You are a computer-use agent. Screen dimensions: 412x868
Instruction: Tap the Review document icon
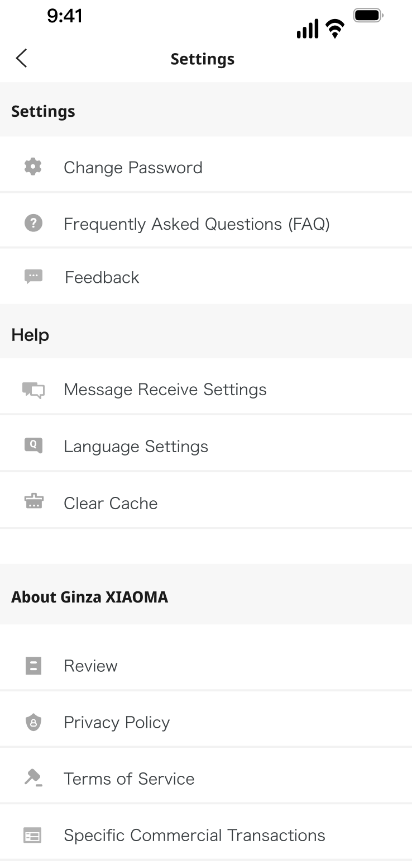pyautogui.click(x=33, y=666)
